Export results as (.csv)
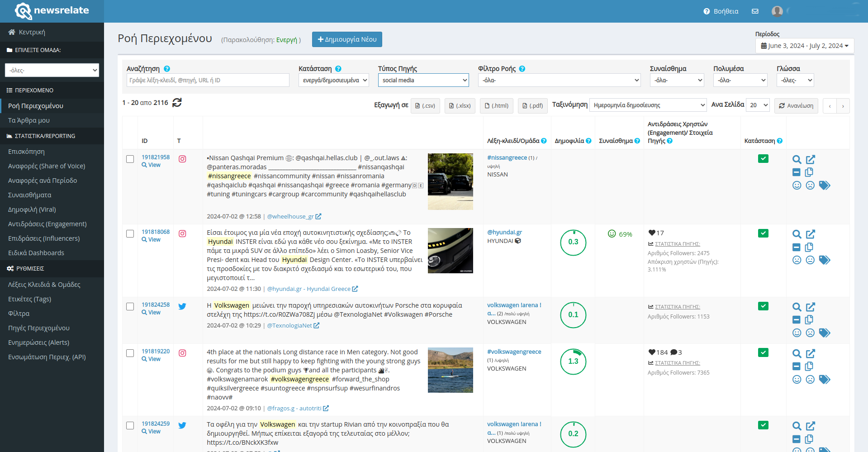The height and width of the screenshot is (452, 868). tap(425, 105)
